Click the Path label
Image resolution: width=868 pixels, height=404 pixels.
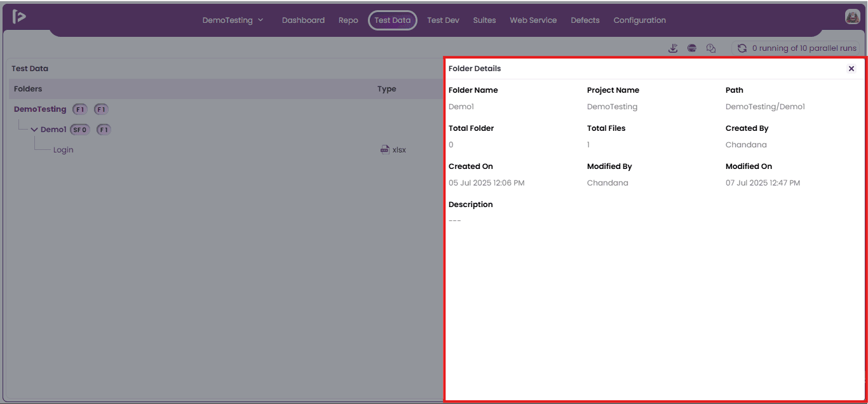pos(735,90)
